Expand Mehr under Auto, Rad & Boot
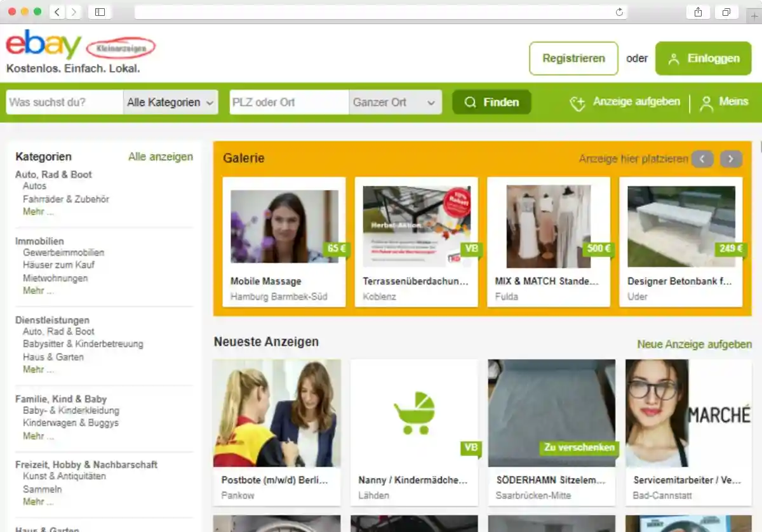This screenshot has height=532, width=762. (38, 211)
